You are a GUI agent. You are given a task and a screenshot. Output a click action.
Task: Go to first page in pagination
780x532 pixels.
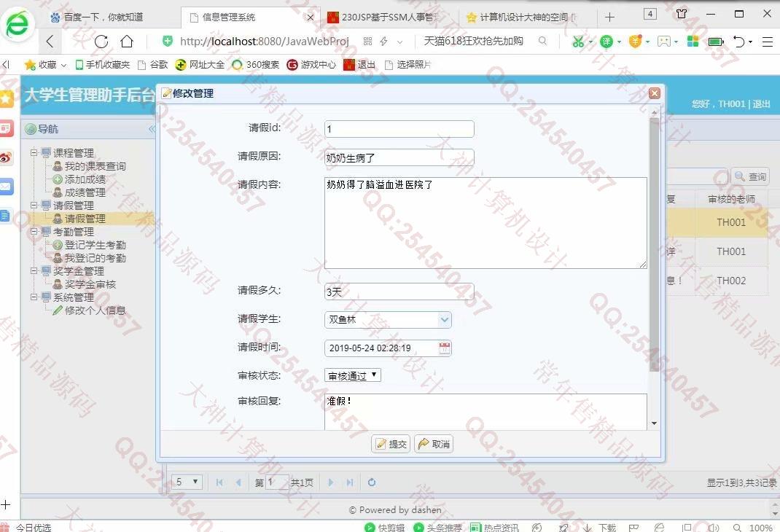(x=219, y=482)
